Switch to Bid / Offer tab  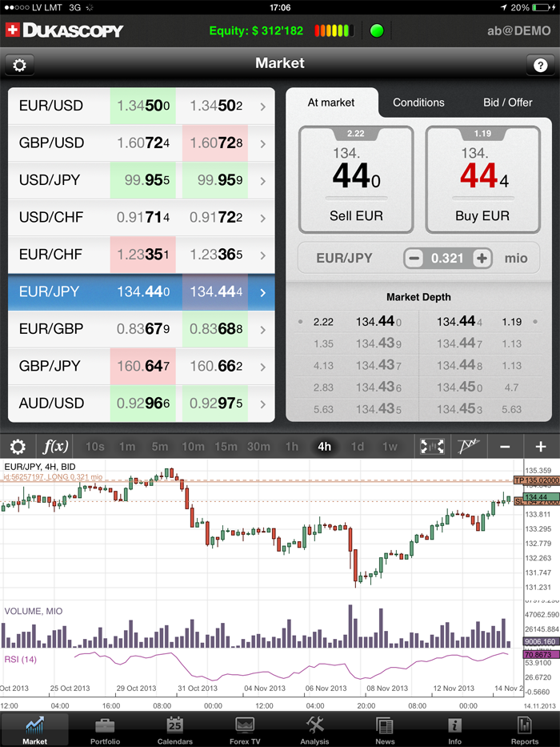click(x=508, y=102)
